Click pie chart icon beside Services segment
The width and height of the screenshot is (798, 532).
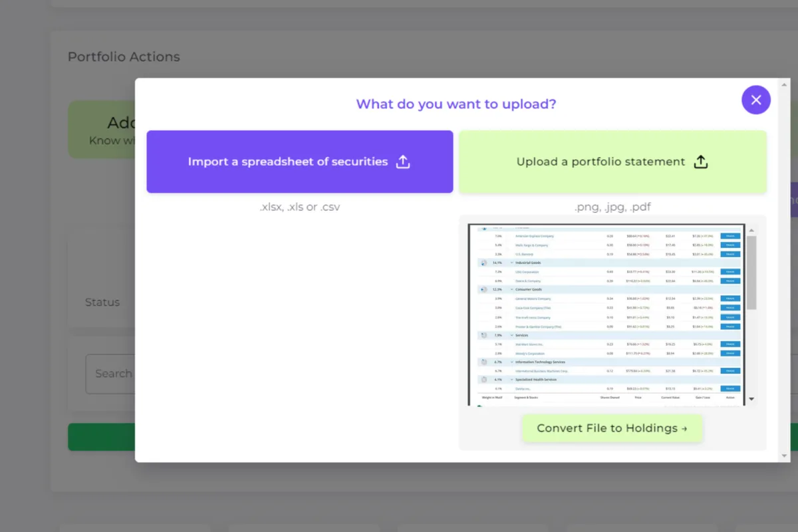coord(483,335)
